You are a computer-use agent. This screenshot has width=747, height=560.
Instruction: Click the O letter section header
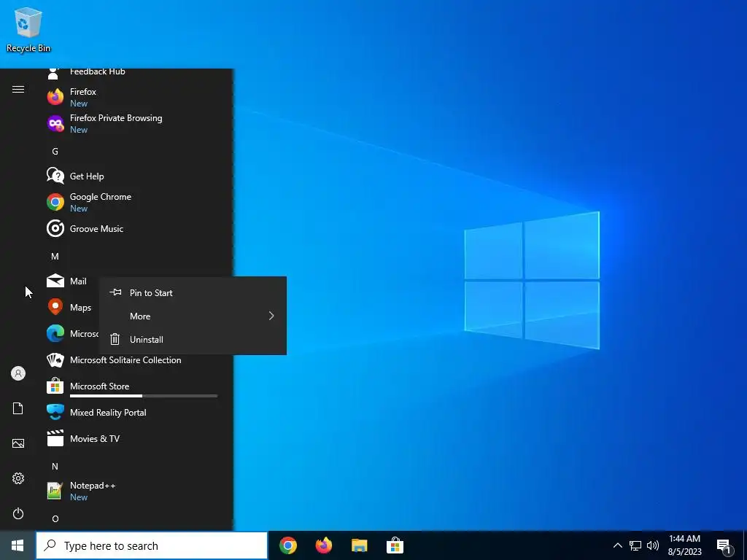[x=55, y=519]
